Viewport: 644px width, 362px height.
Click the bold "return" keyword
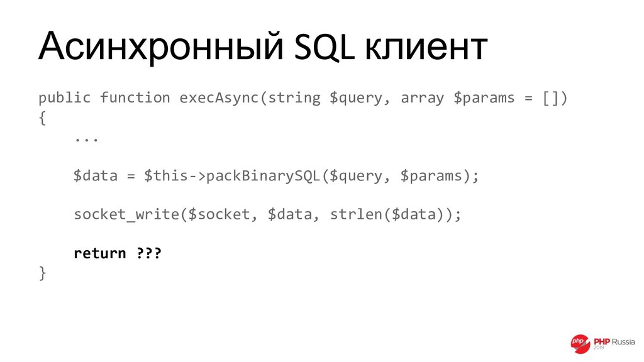(100, 253)
